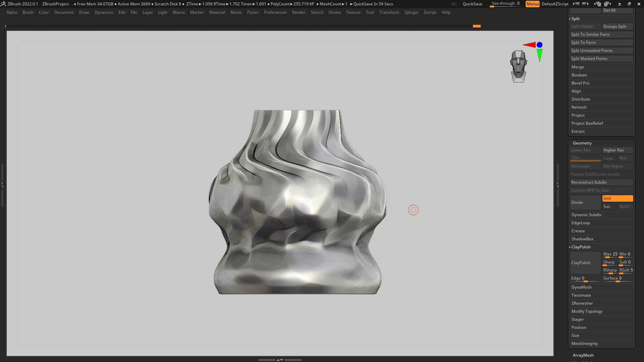Click Split To Similar Parts
The image size is (644, 362).
point(601,35)
